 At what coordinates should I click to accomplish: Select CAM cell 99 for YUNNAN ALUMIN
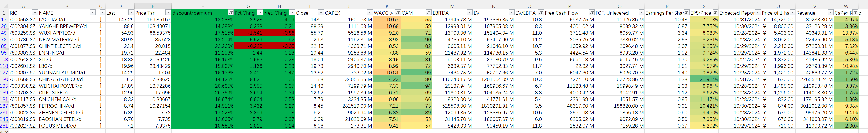[x=416, y=73]
